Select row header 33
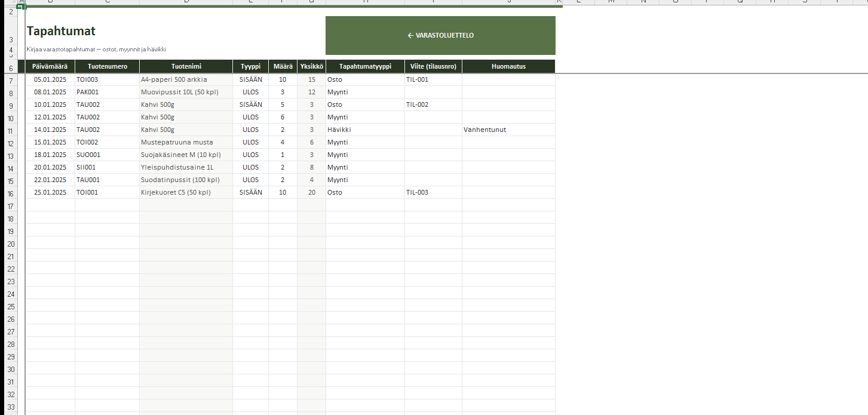Viewport: 868px width, 415px height. (x=10, y=407)
